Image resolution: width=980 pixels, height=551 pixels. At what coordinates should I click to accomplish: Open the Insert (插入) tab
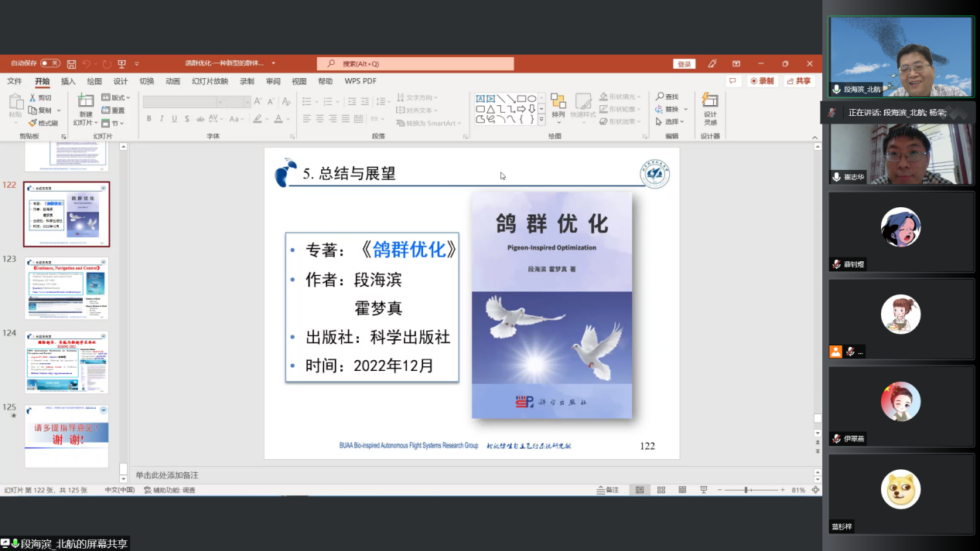coord(68,81)
